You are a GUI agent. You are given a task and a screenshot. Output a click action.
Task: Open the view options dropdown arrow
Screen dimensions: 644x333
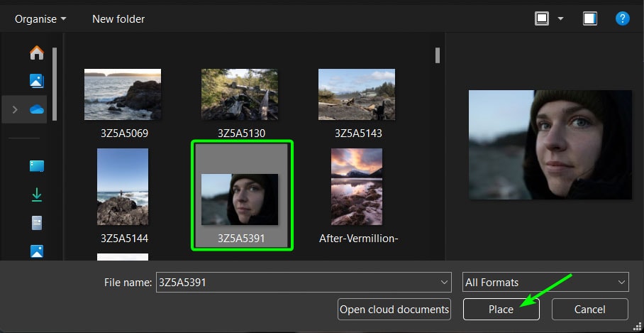pyautogui.click(x=560, y=19)
